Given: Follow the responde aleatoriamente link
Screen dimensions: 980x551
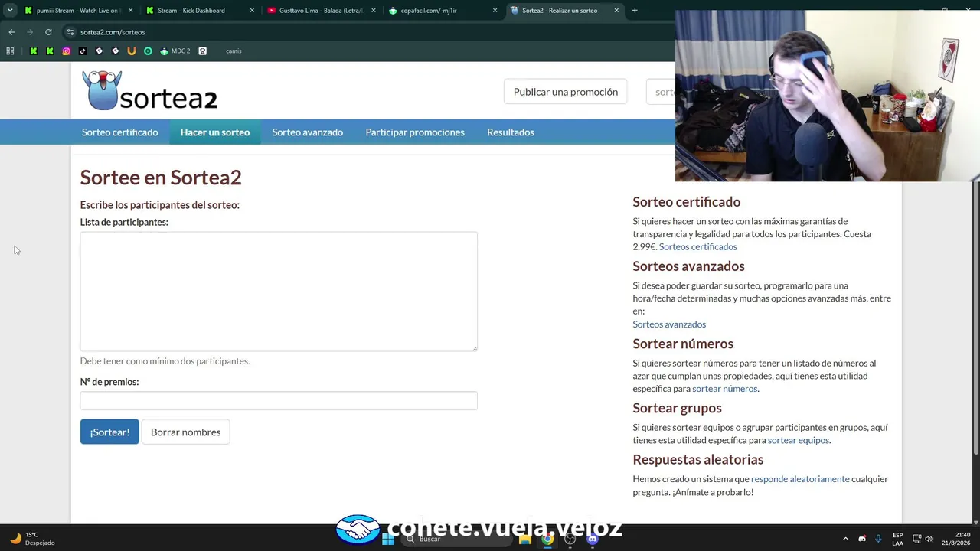Looking at the screenshot, I should pos(800,479).
